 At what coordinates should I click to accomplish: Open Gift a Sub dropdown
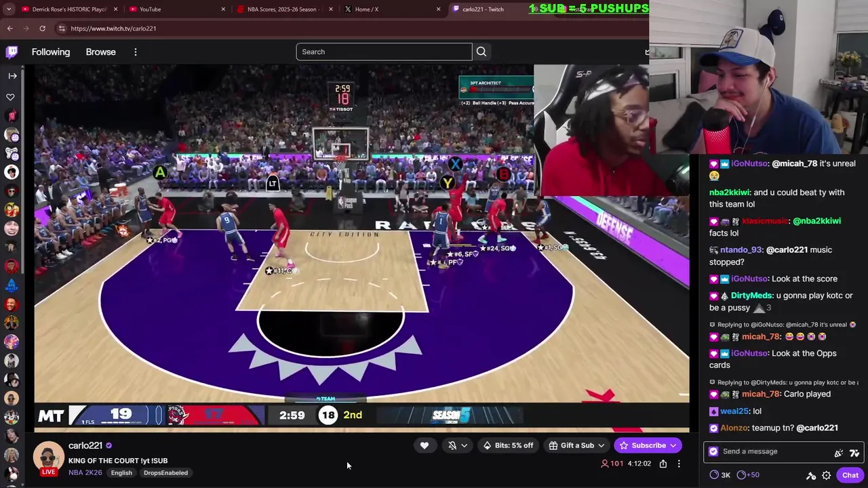click(x=577, y=445)
